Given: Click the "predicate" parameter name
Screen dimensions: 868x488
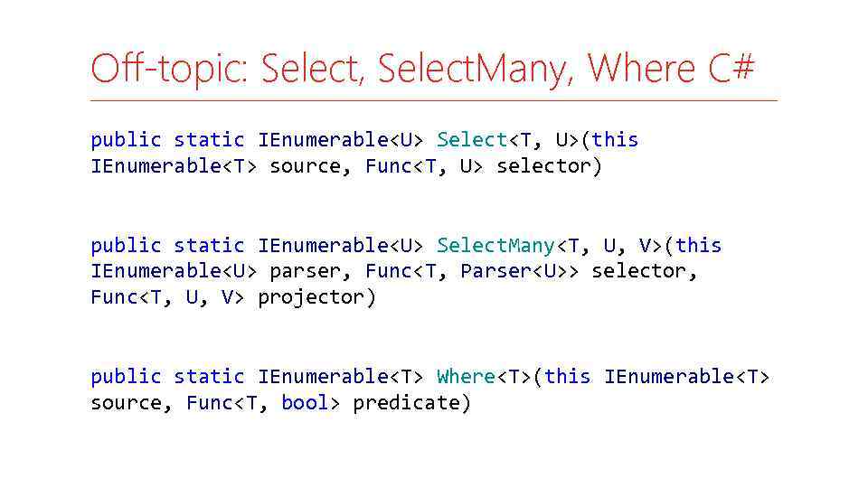Looking at the screenshot, I should [x=411, y=403].
